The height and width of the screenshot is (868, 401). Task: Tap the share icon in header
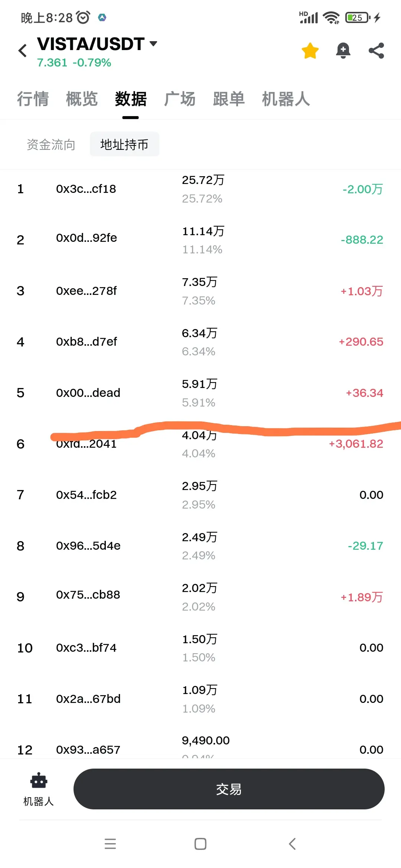(376, 50)
